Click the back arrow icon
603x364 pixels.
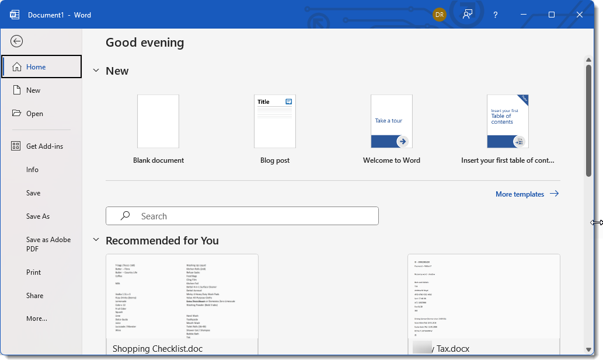click(17, 41)
